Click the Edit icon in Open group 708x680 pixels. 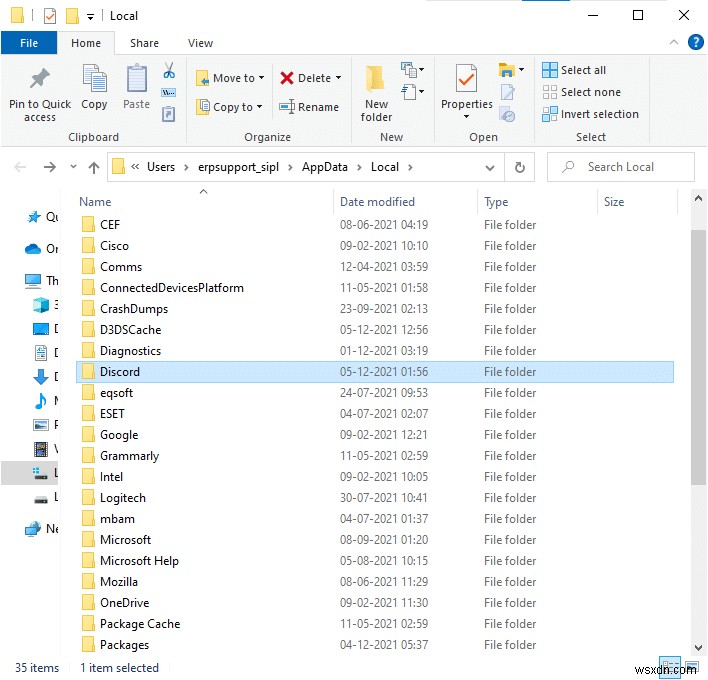(508, 92)
